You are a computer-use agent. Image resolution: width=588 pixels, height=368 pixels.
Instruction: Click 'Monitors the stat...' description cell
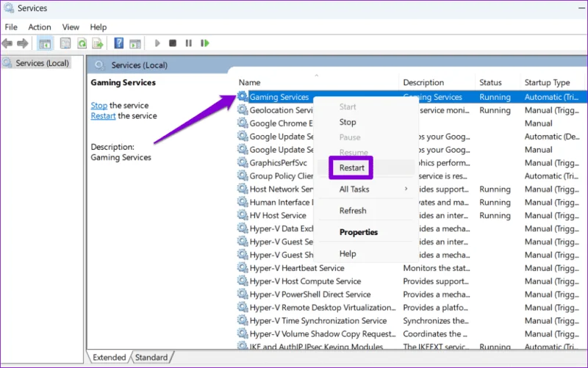(x=437, y=268)
